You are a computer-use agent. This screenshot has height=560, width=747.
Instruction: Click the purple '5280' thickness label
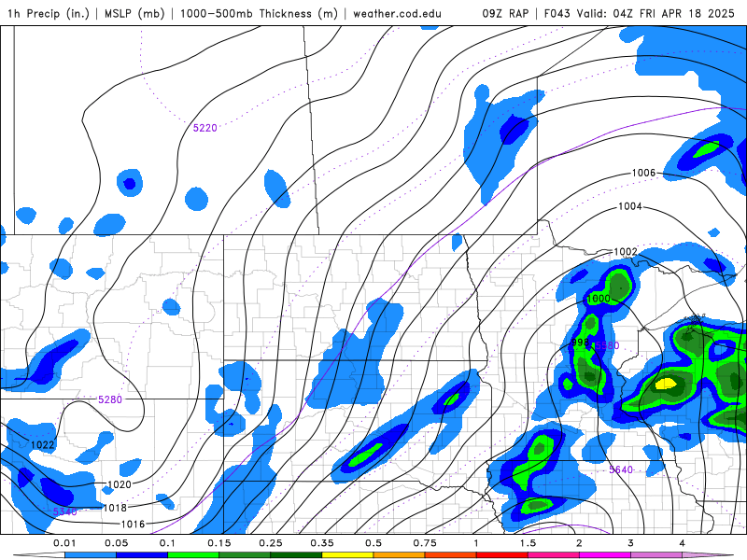coord(110,399)
